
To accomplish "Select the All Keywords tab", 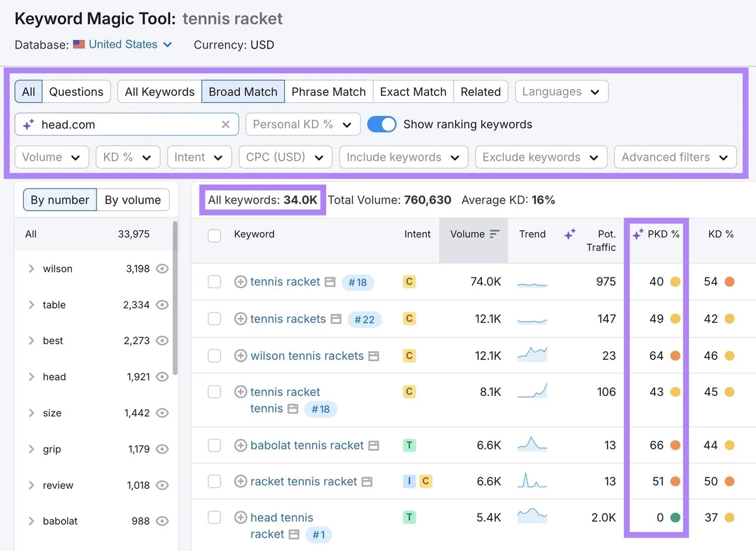I will pos(159,91).
